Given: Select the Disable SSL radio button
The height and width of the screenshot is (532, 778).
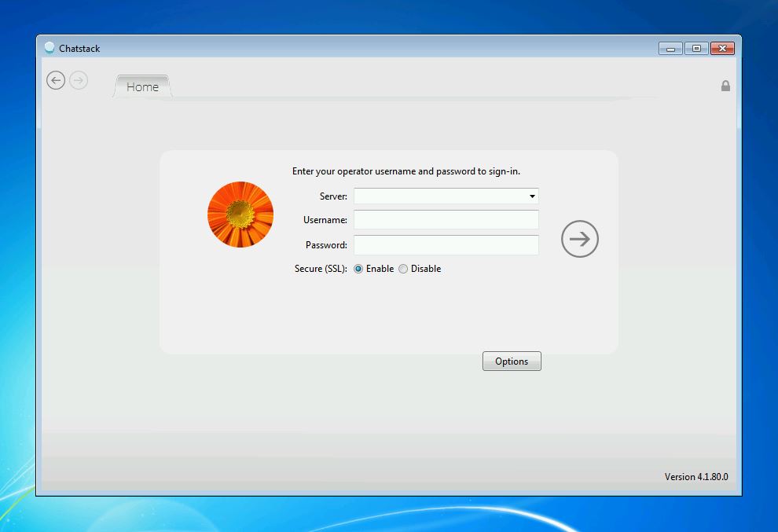Looking at the screenshot, I should point(403,269).
